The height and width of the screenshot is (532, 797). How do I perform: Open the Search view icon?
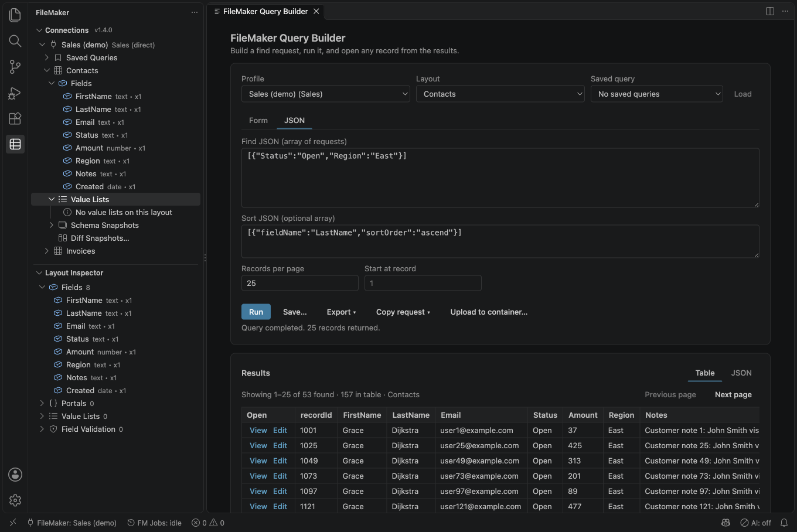tap(15, 41)
